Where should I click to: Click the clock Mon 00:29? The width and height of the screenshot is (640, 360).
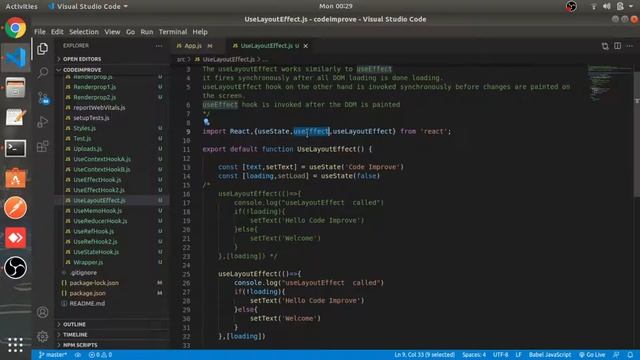336,6
